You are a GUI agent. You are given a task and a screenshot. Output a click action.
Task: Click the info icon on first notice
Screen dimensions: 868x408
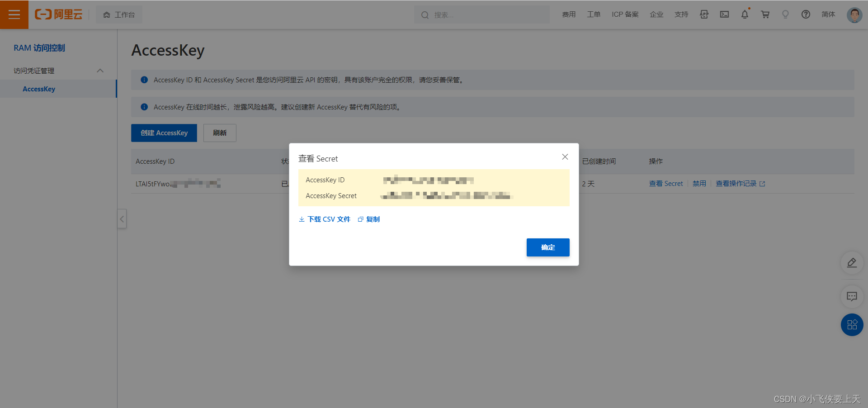pos(144,80)
